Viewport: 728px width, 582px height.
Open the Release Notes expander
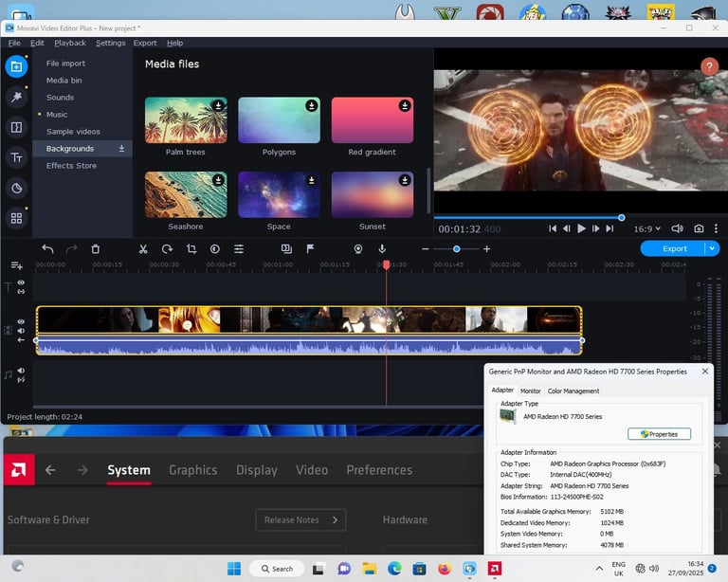pyautogui.click(x=300, y=519)
